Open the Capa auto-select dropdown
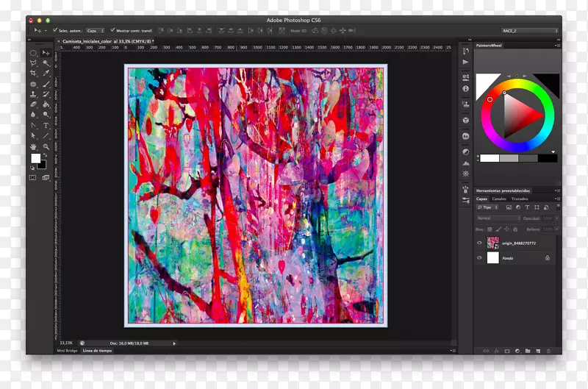588x389 pixels. click(x=95, y=31)
